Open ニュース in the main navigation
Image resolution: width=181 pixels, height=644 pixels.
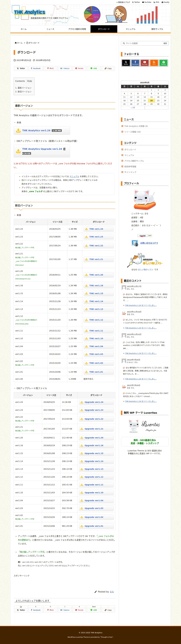[50, 29]
